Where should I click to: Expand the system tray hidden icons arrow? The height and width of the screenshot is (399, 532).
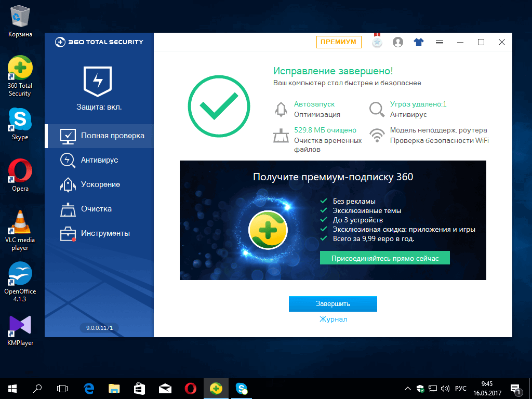(407, 388)
